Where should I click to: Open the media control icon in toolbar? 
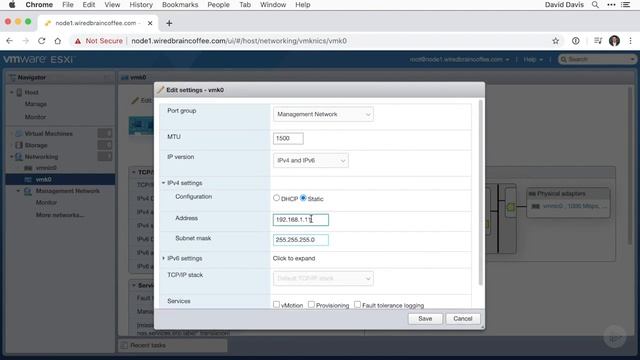(598, 41)
